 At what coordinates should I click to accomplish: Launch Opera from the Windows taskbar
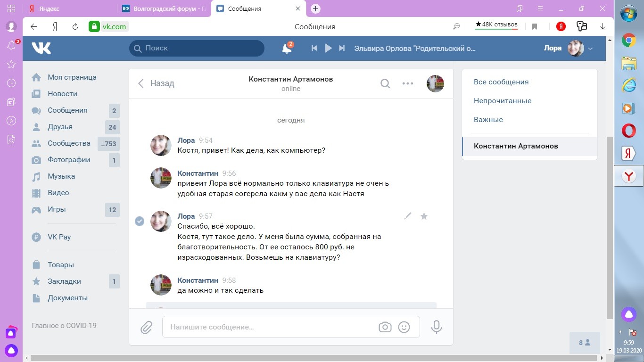(628, 130)
